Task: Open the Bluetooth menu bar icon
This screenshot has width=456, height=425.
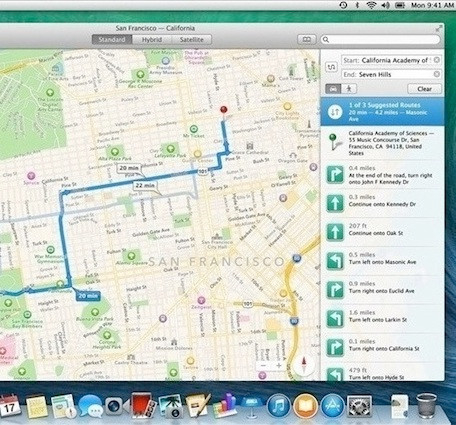Action: tap(357, 5)
